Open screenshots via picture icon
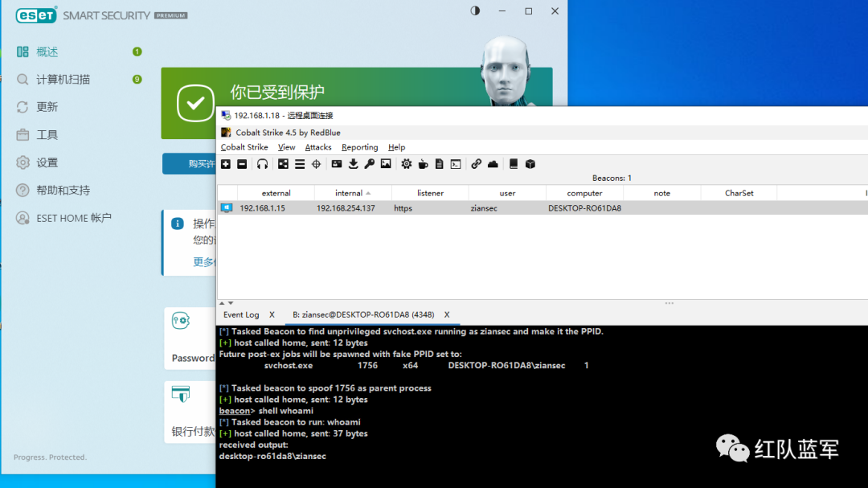Image resolution: width=868 pixels, height=488 pixels. pos(386,164)
